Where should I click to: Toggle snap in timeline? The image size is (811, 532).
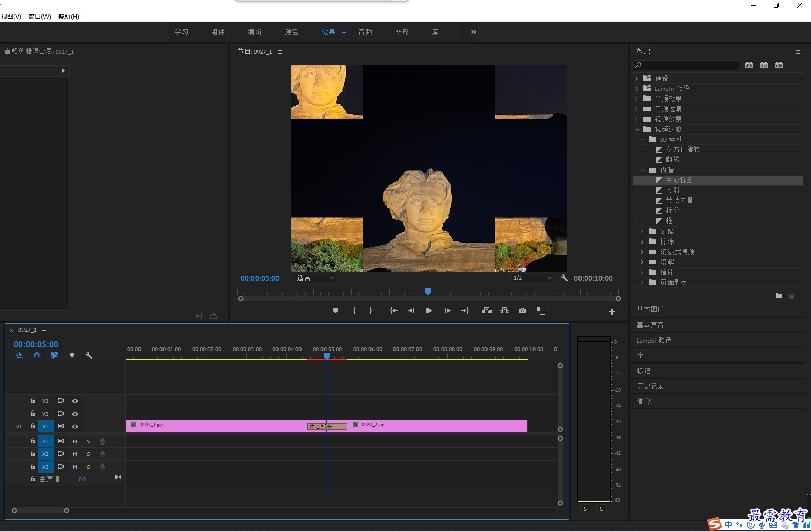[37, 355]
